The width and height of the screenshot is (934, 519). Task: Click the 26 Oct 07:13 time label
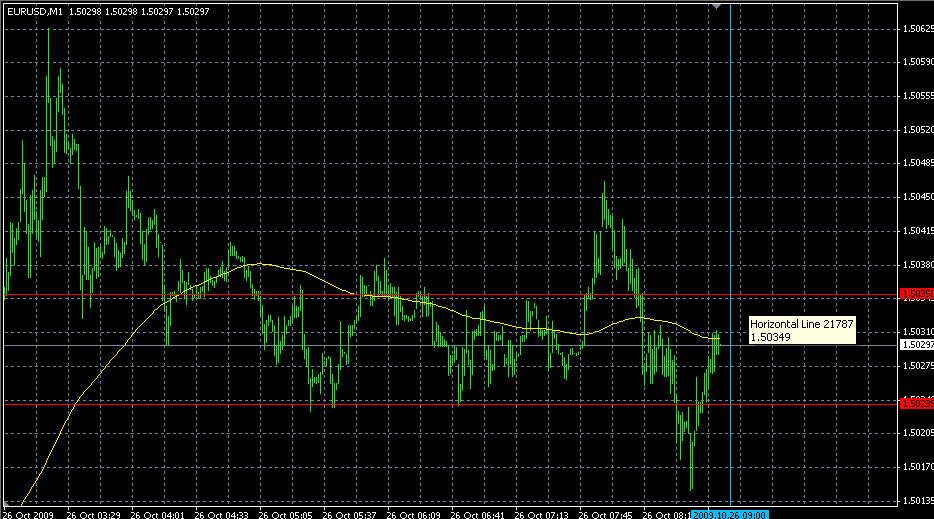click(x=541, y=514)
